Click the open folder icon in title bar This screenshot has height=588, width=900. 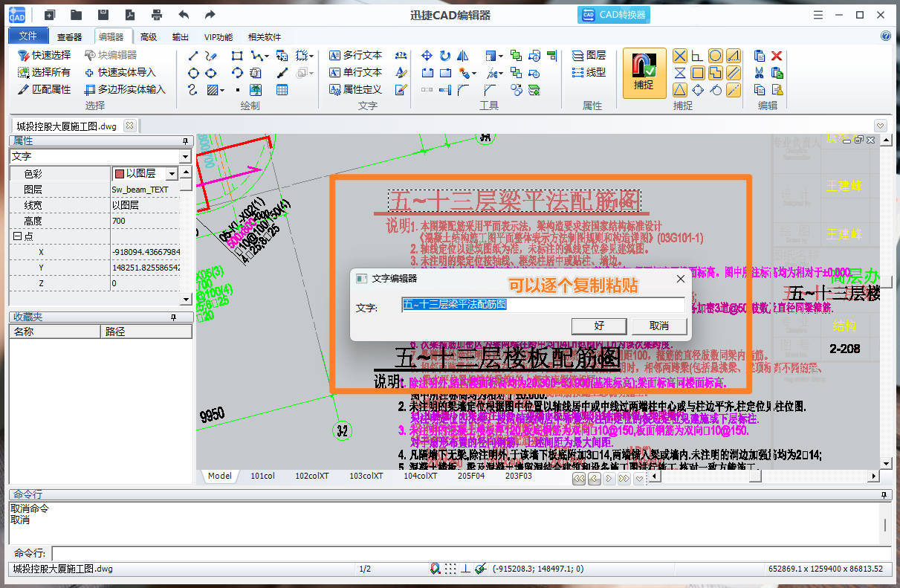coord(77,15)
